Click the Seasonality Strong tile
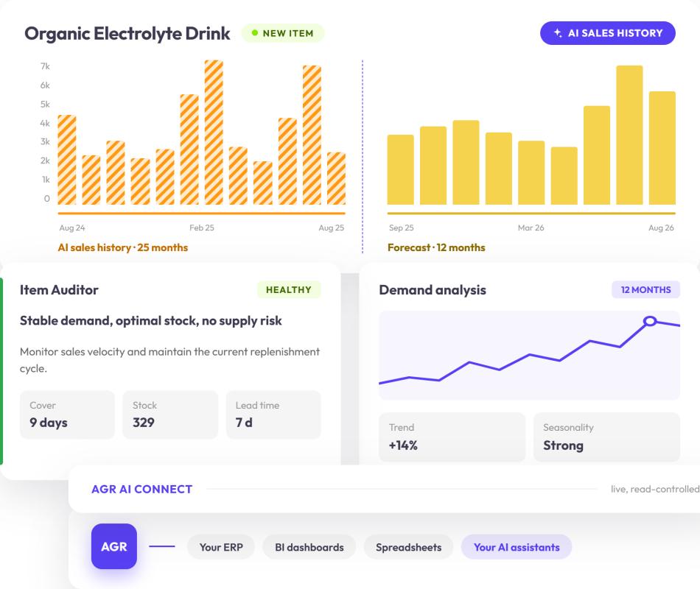Screen dimensions: 700x589 click(x=606, y=437)
